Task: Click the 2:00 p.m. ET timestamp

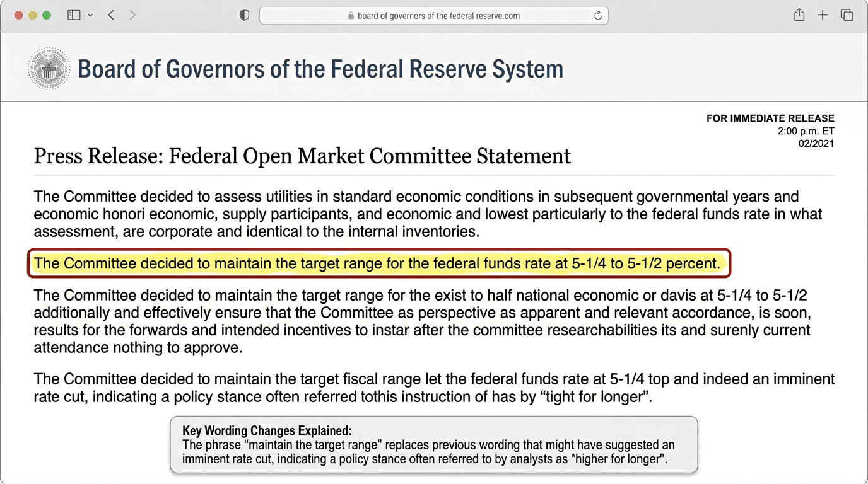Action: [805, 130]
